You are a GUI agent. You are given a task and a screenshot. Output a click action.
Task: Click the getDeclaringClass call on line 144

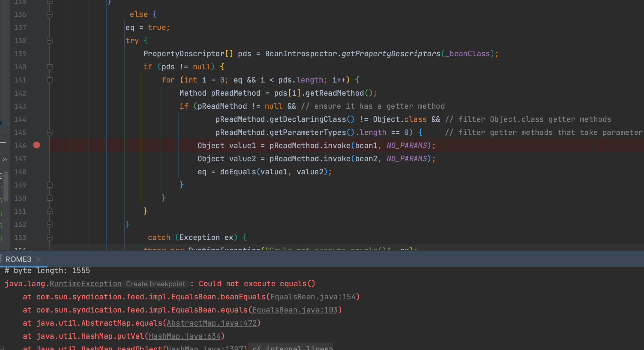(308, 119)
